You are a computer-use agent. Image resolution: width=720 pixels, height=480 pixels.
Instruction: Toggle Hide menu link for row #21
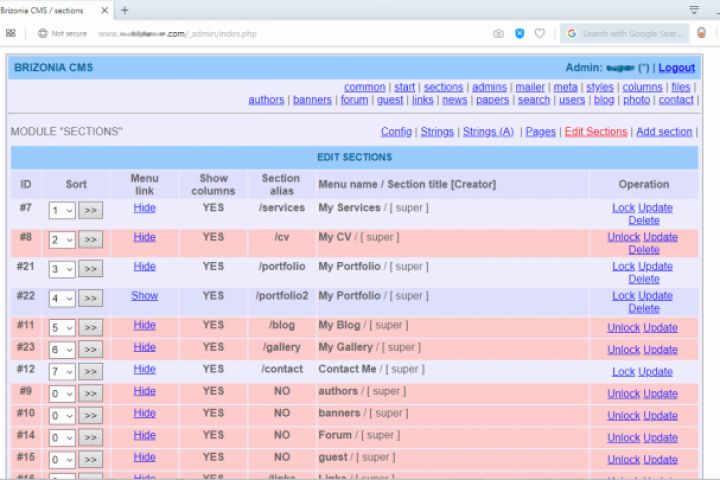144,266
